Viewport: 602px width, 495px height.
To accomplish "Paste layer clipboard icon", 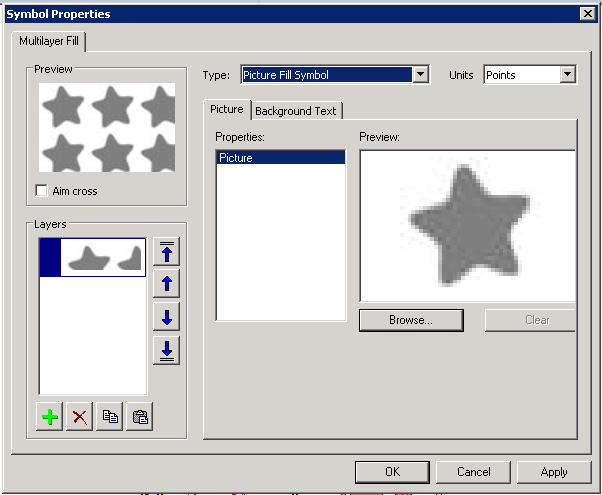I will pyautogui.click(x=140, y=417).
